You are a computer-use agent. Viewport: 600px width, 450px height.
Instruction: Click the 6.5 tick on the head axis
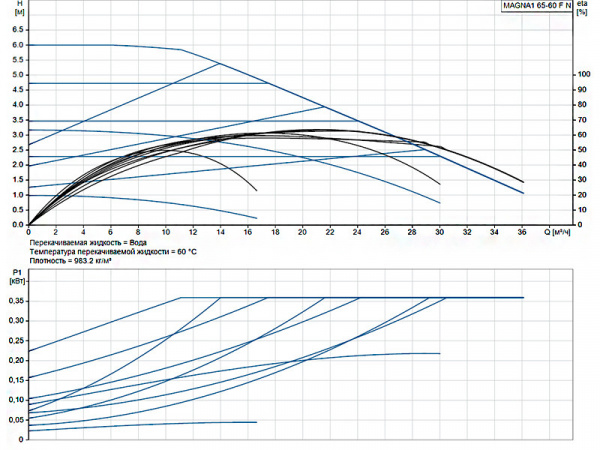tap(16, 30)
